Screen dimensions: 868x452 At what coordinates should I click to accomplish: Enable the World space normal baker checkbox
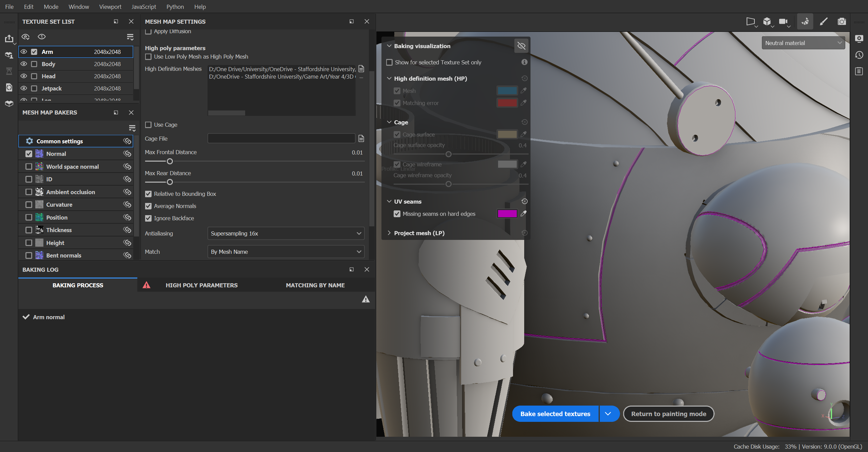click(29, 166)
